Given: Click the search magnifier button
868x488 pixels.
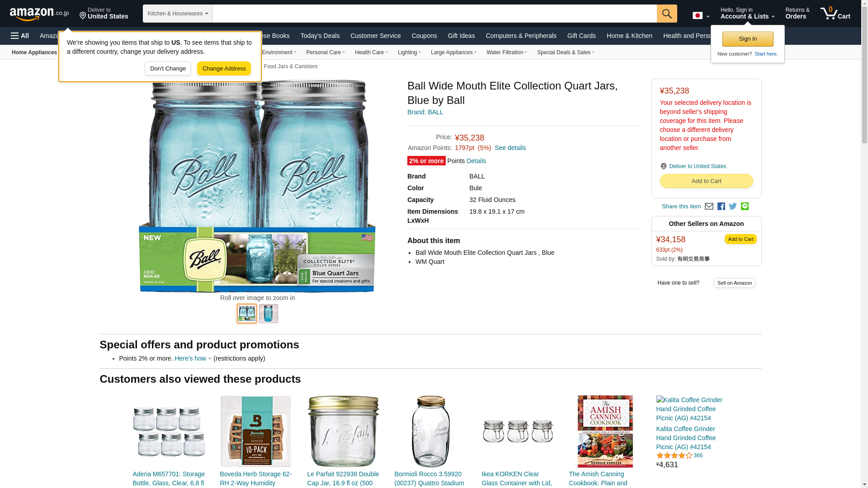Looking at the screenshot, I should click(x=667, y=14).
